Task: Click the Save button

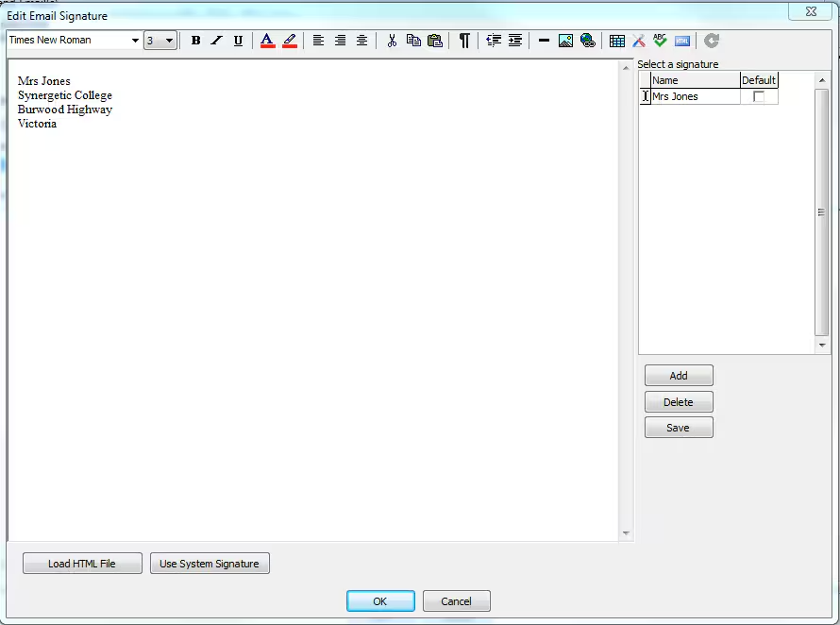Action: [679, 428]
